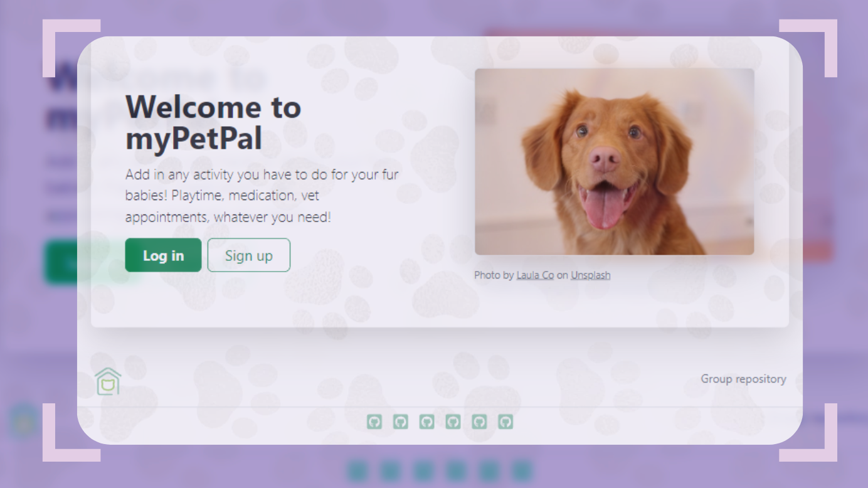
Task: Open the second GitHub icon in footer
Action: (x=401, y=422)
